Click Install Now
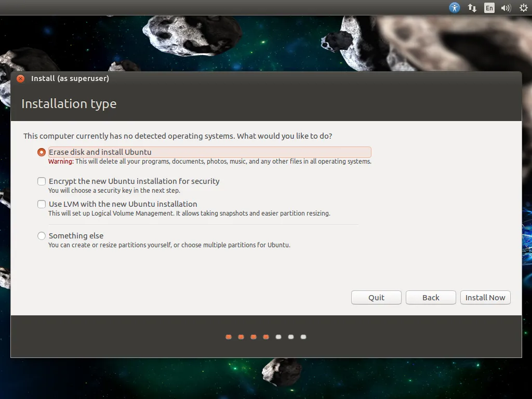Viewport: 532px width, 399px height. (485, 298)
